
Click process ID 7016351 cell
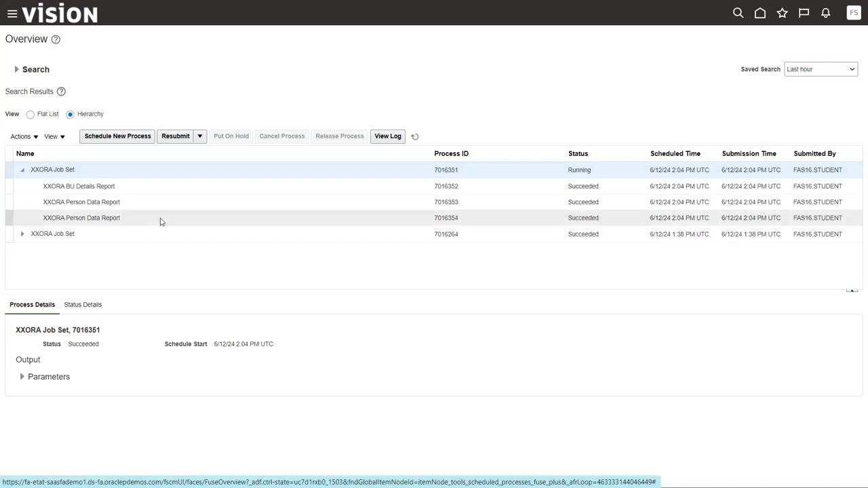[x=446, y=170]
